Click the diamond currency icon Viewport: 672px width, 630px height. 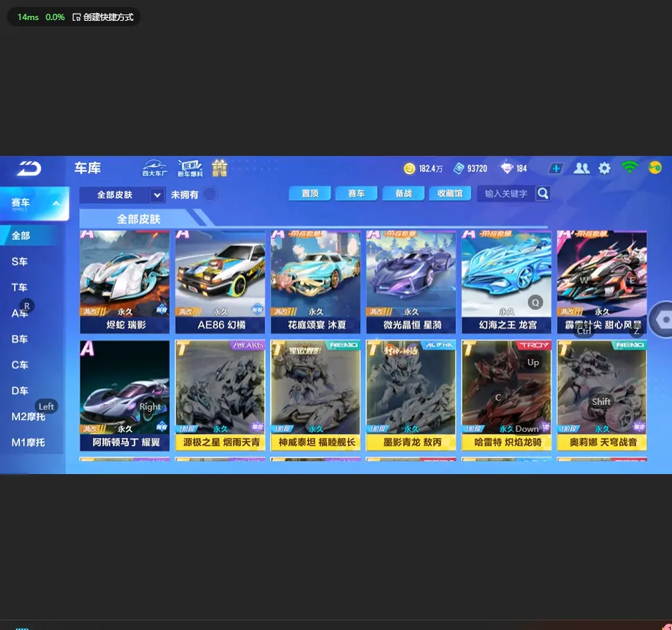click(506, 168)
